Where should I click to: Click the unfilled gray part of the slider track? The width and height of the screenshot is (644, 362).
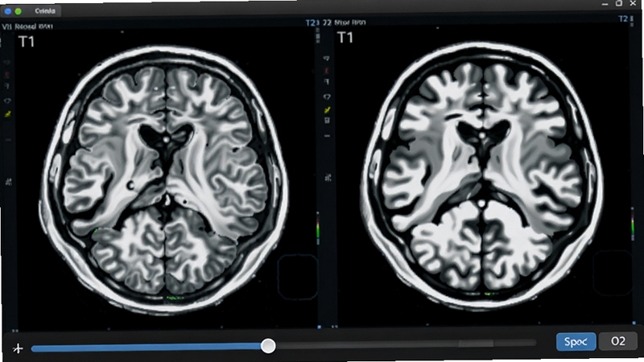pos(406,343)
